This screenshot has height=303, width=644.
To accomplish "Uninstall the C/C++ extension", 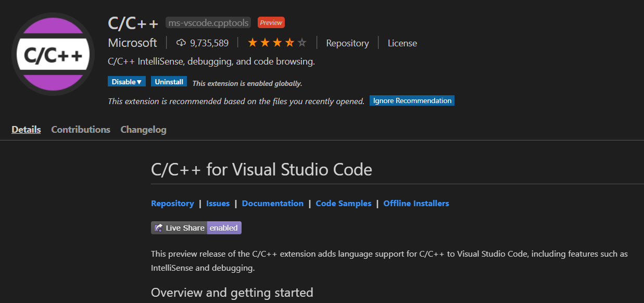I will [x=169, y=82].
